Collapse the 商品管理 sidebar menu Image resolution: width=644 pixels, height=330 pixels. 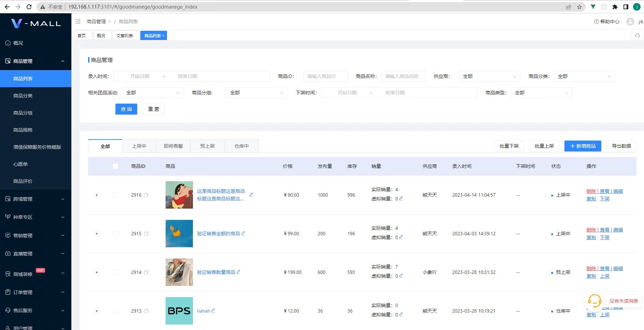click(x=36, y=61)
